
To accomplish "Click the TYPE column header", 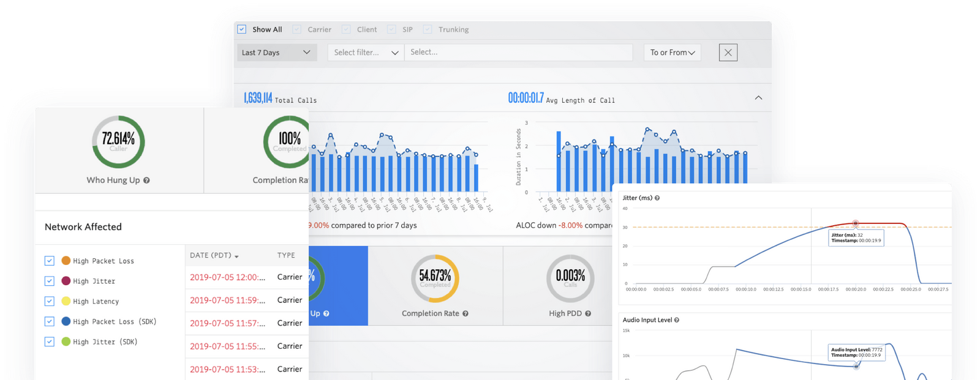I will (286, 255).
